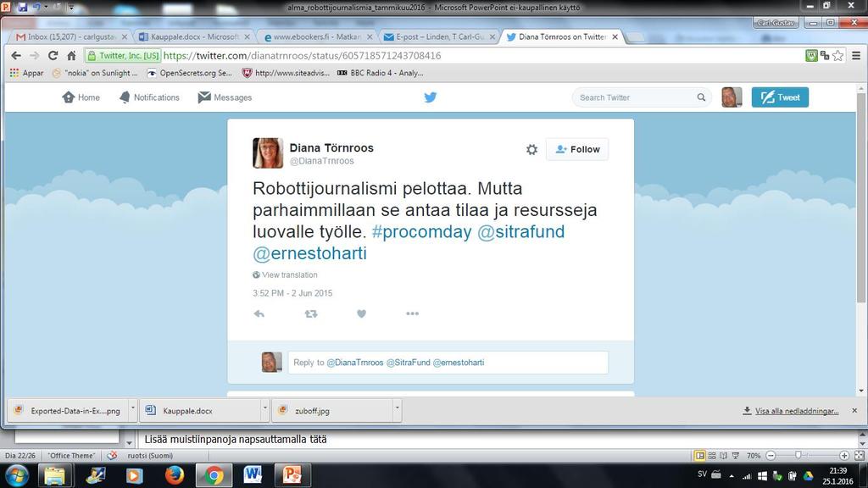This screenshot has width=868, height=488.
Task: Switch PowerPoint to Slide Sorter view
Action: click(x=712, y=455)
